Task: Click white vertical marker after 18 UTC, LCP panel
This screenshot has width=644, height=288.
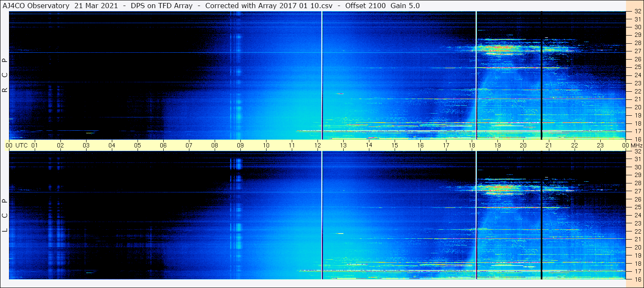Action: click(476, 215)
